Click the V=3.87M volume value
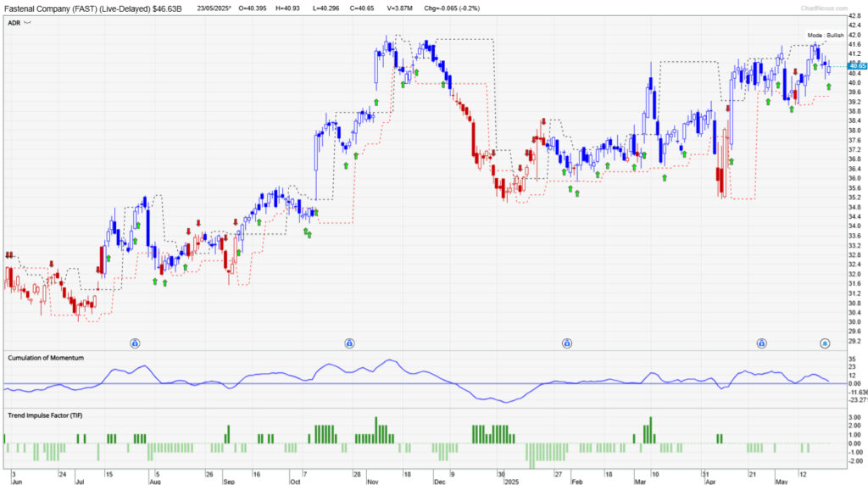 (399, 8)
